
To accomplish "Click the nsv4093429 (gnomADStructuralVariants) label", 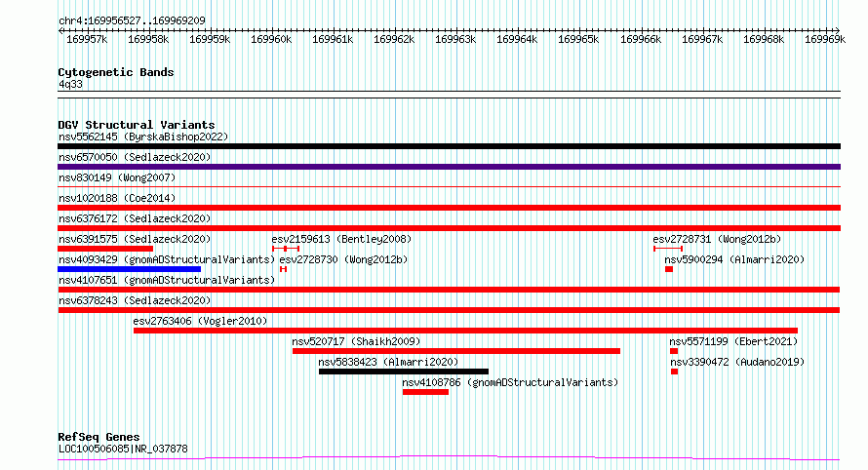I will 167,259.
